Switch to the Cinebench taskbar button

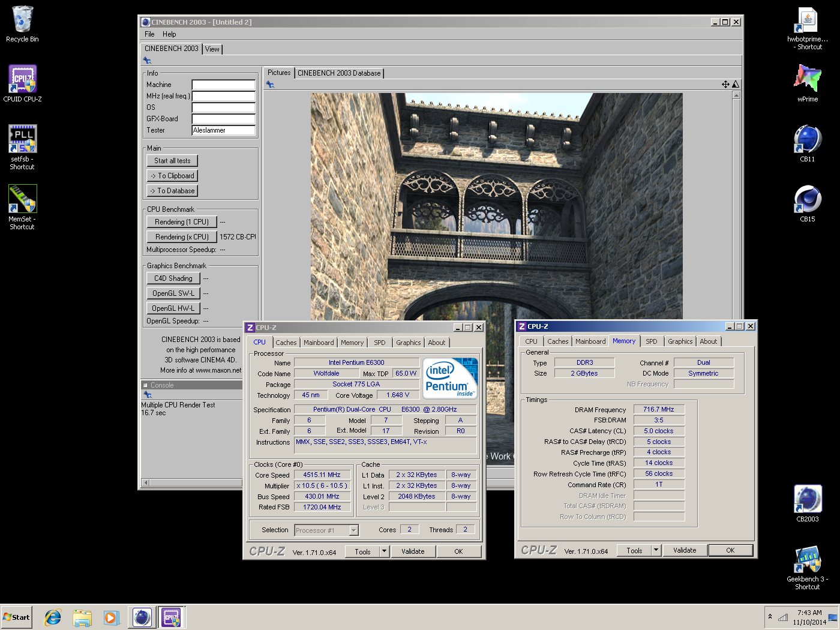pos(142,617)
